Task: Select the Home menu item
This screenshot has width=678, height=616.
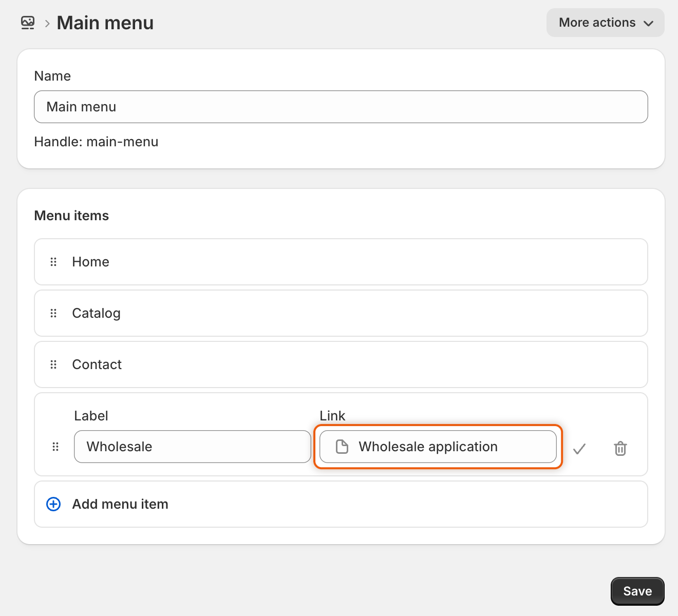Action: coord(341,262)
